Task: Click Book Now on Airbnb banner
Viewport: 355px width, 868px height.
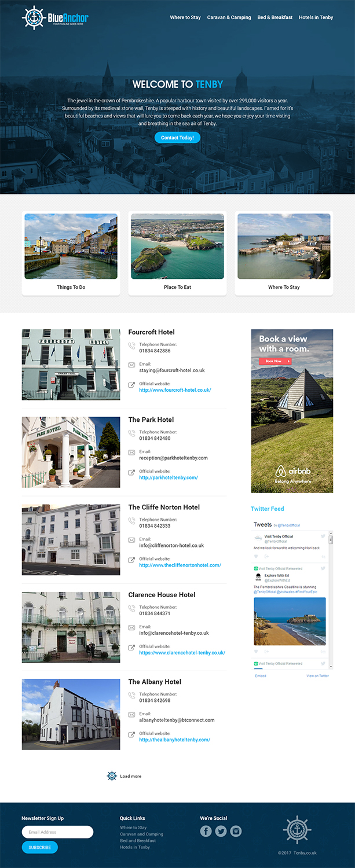Action: tap(275, 361)
